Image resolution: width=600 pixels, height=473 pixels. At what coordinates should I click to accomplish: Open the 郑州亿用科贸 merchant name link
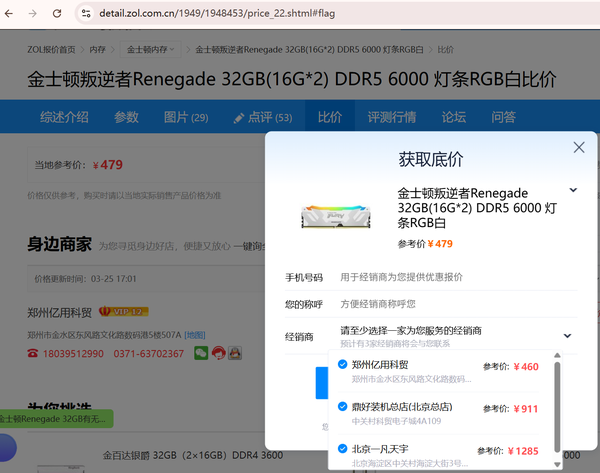coord(59,313)
